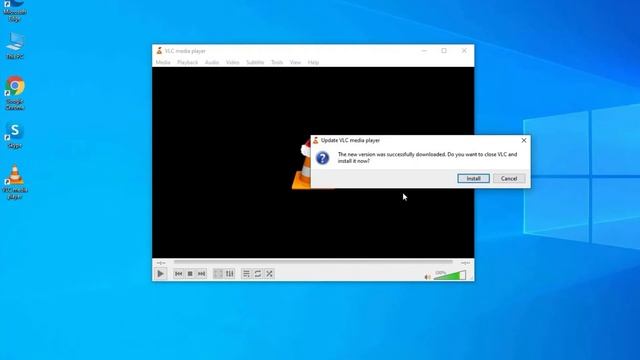This screenshot has width=640, height=360.
Task: Close the Update VLC media player dialog
Action: (524, 140)
